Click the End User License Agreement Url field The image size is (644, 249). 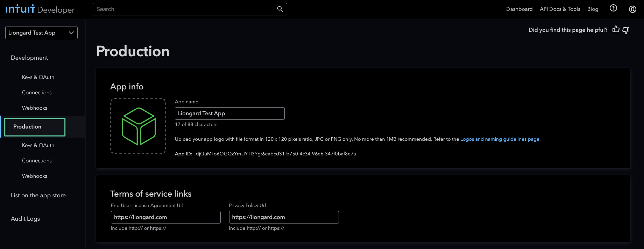165,217
